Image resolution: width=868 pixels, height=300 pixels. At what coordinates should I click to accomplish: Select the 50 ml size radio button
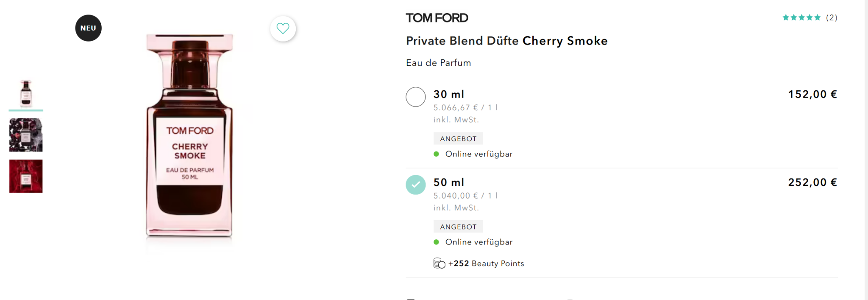click(415, 185)
